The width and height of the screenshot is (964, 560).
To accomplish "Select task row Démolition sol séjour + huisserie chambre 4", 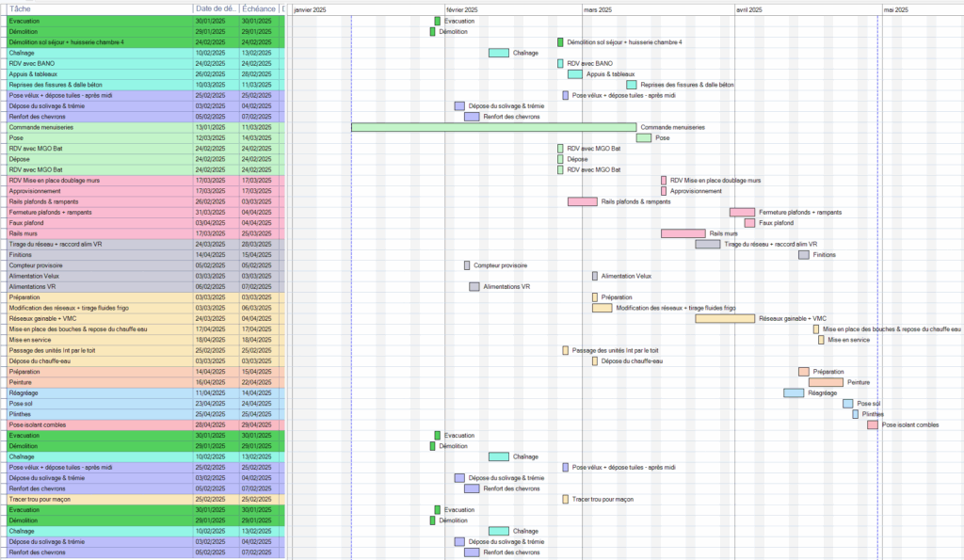I will coord(146,42).
